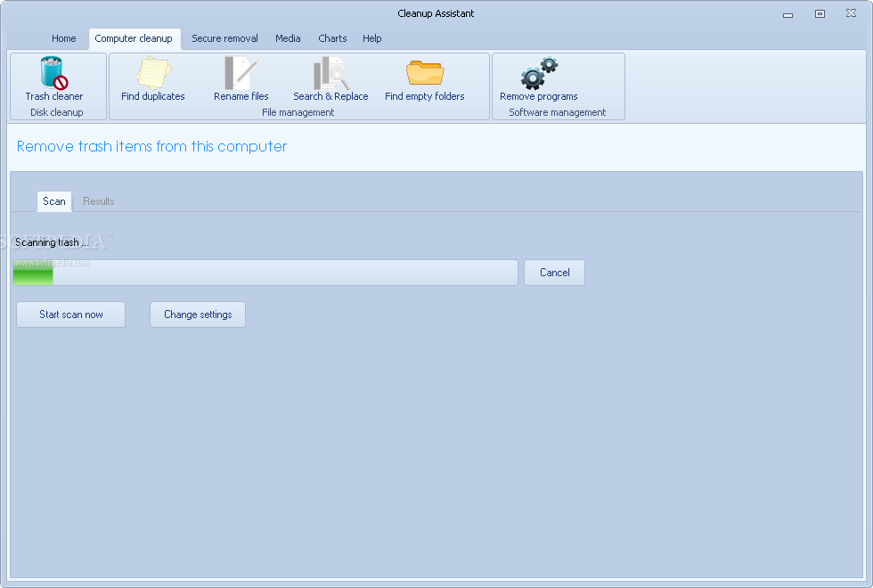Click 'Remove trash items from this computer' heading
The height and width of the screenshot is (588, 873).
click(x=152, y=146)
